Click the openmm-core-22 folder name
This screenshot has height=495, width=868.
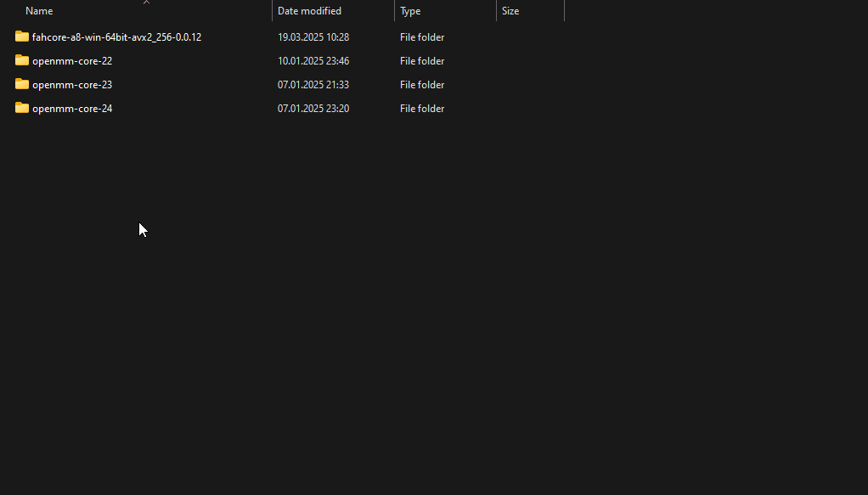(72, 61)
